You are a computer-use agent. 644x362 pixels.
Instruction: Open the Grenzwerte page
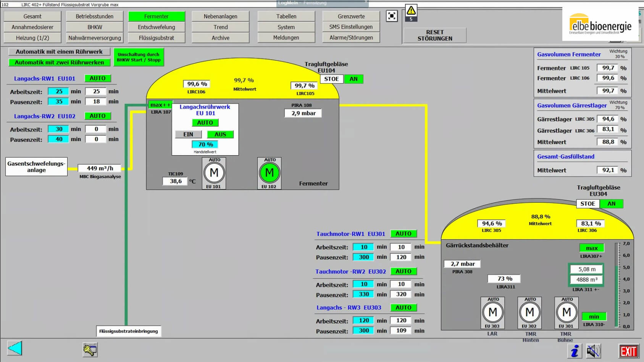tap(351, 16)
